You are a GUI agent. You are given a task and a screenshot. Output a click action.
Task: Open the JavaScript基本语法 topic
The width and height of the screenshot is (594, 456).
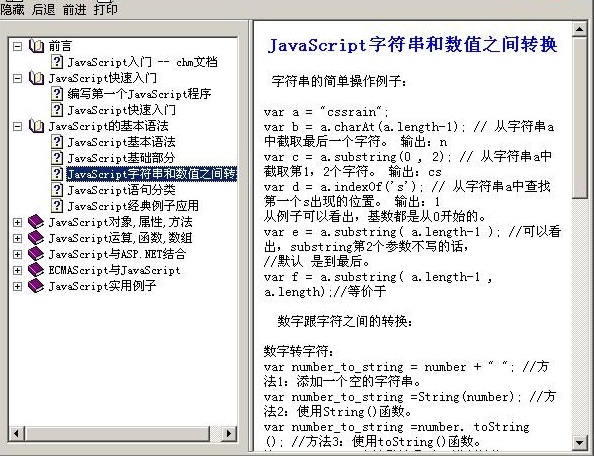pyautogui.click(x=121, y=142)
